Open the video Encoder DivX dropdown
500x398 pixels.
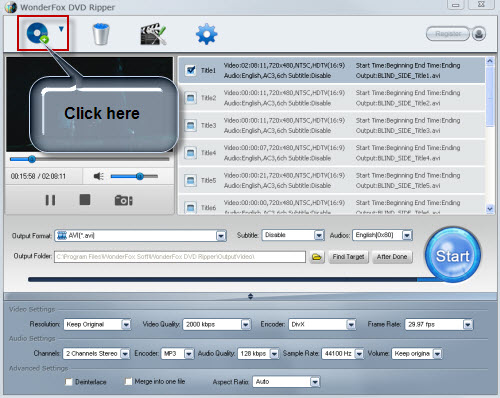point(351,324)
